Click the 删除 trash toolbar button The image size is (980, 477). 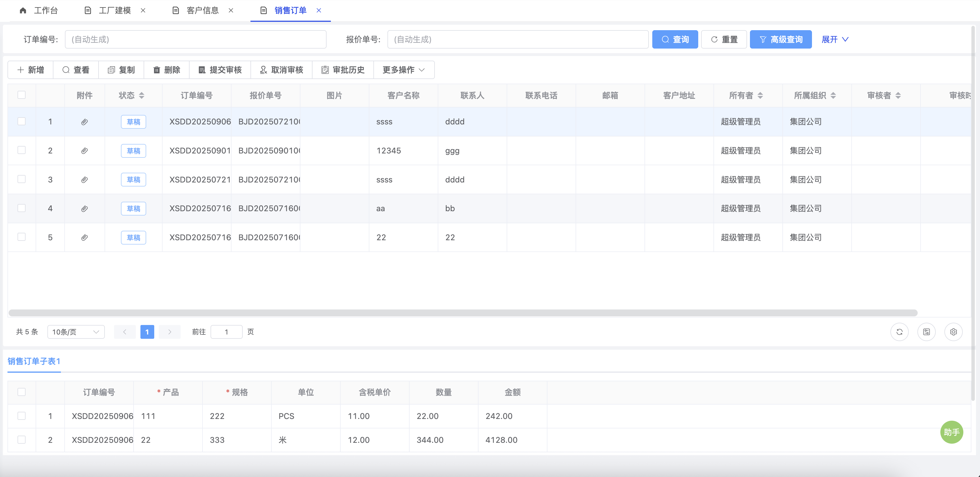(x=167, y=70)
